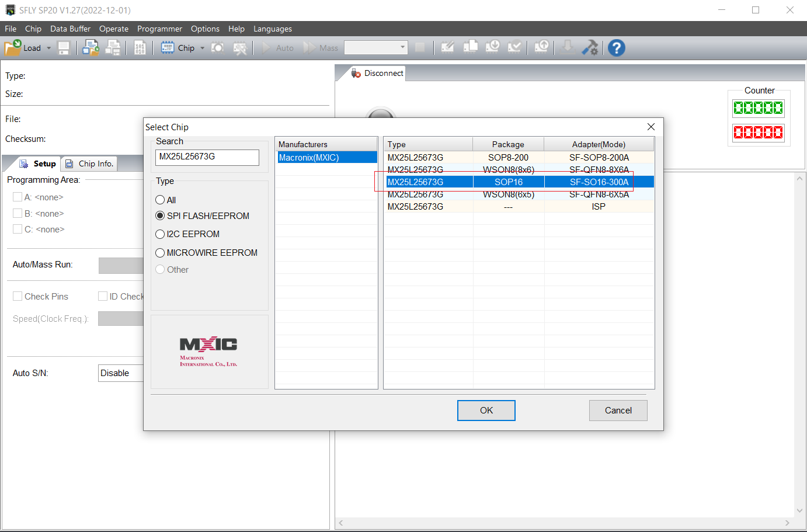Open the Languages menu
This screenshot has height=532, width=807.
273,29
